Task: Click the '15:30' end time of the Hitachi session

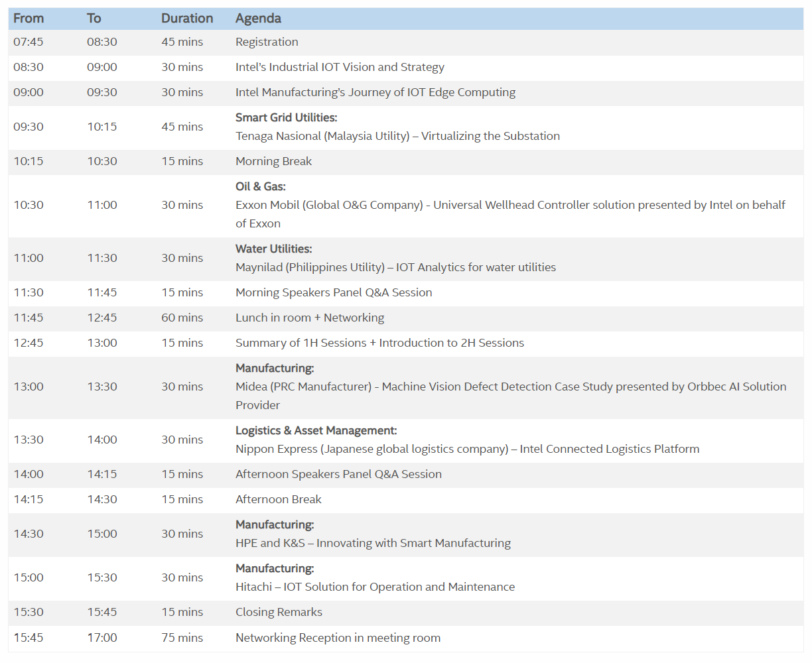Action: click(x=102, y=577)
